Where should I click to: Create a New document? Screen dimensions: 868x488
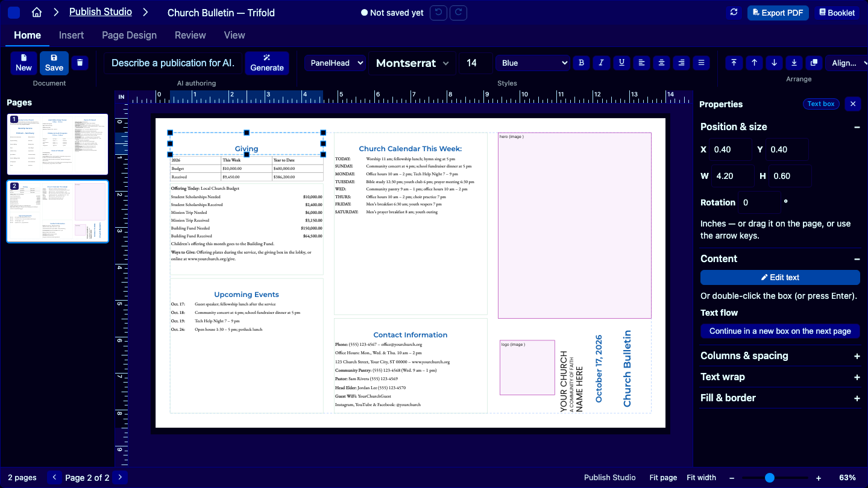pos(24,63)
